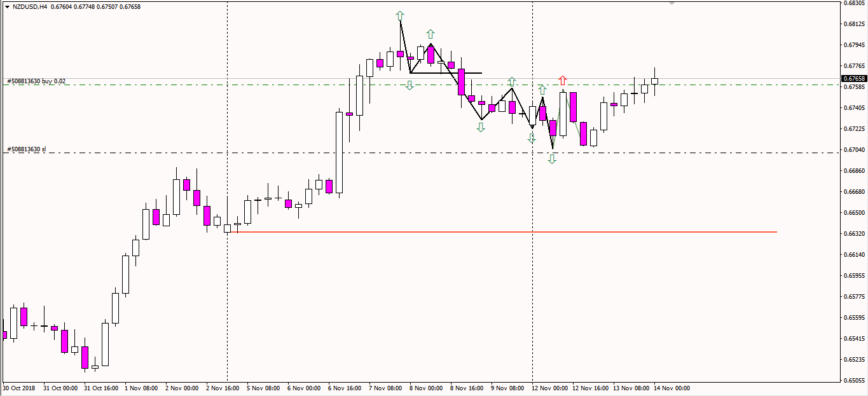Click the '6 Nov 16:00' time axis label
The image size is (868, 396).
pyautogui.click(x=345, y=388)
